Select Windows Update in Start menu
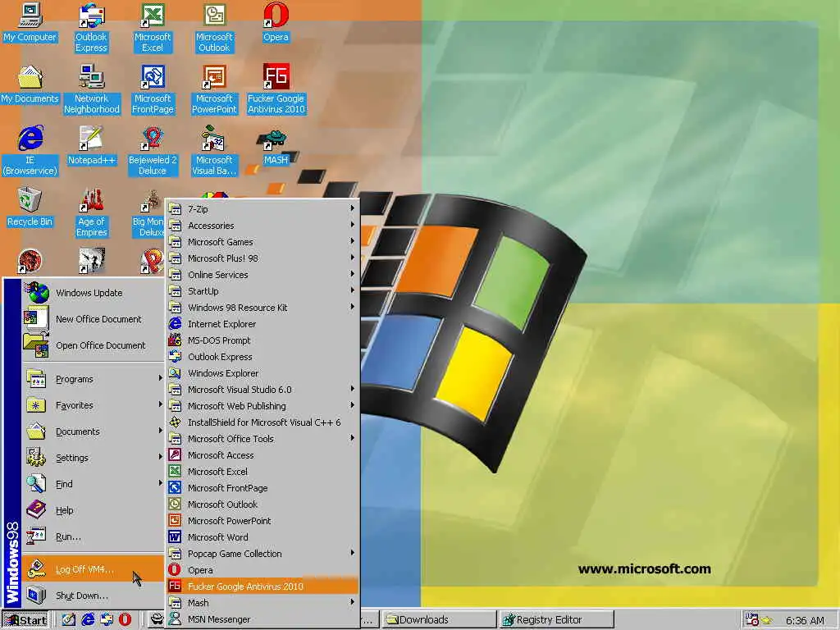Viewport: 840px width, 630px height. pos(94,293)
